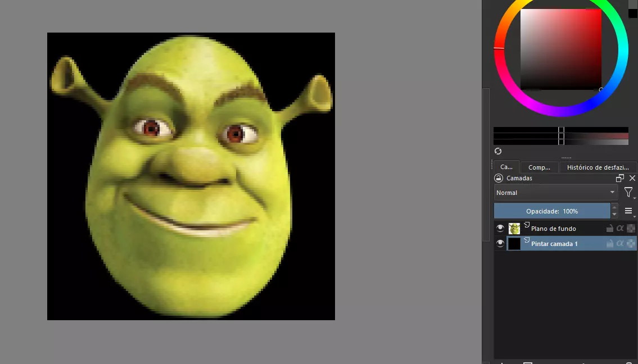Click the color selector refresh icon

pos(498,151)
